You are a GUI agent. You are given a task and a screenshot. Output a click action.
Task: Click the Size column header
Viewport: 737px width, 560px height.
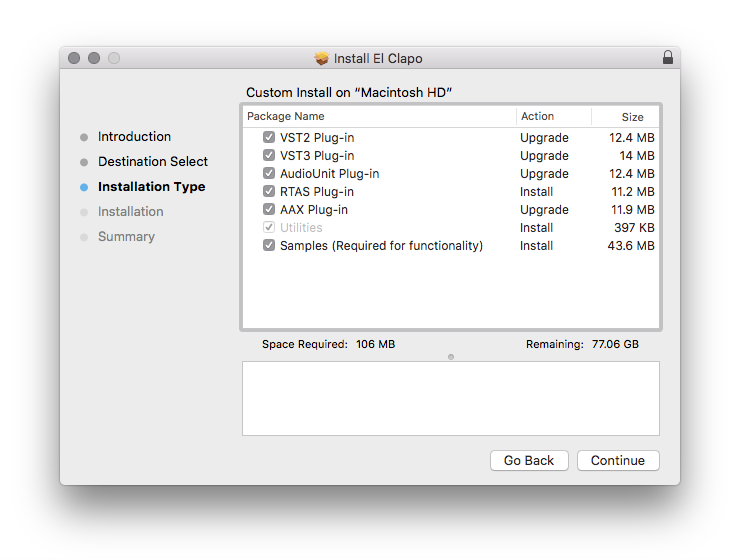632,117
